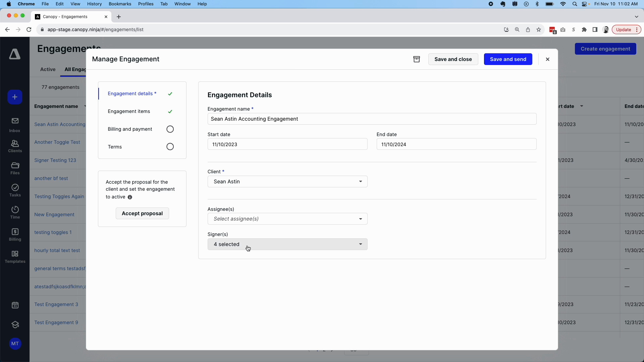This screenshot has height=362, width=644.
Task: Click the browser back arrow
Action: tap(7, 29)
